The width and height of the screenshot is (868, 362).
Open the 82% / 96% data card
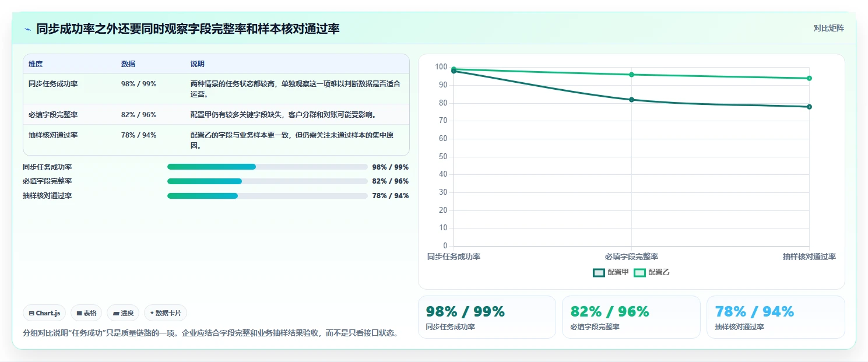(x=631, y=317)
